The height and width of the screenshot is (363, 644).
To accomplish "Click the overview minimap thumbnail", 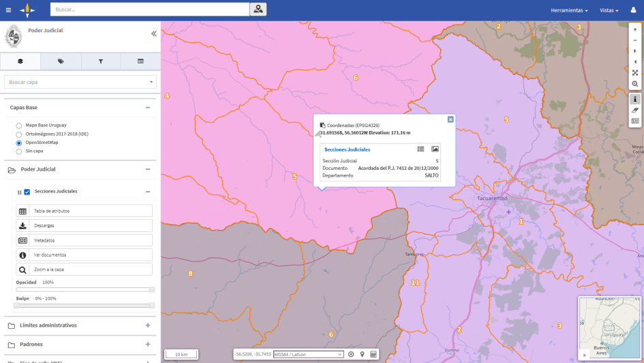I will click(x=609, y=328).
